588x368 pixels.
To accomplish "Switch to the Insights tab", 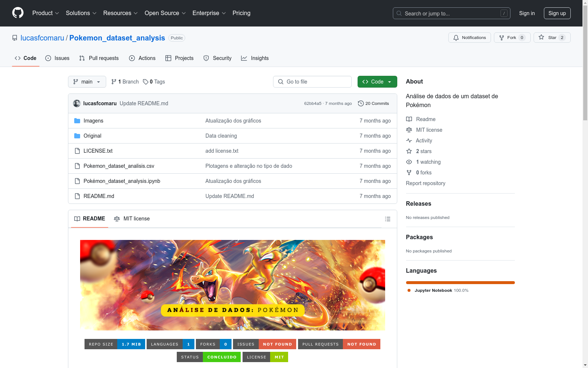I will coord(255,58).
